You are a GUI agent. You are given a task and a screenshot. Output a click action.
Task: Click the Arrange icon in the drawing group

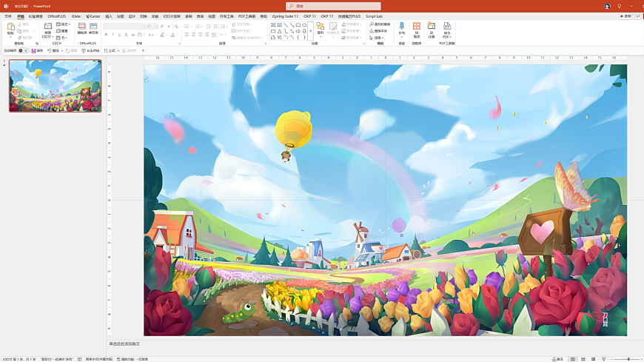(x=321, y=28)
